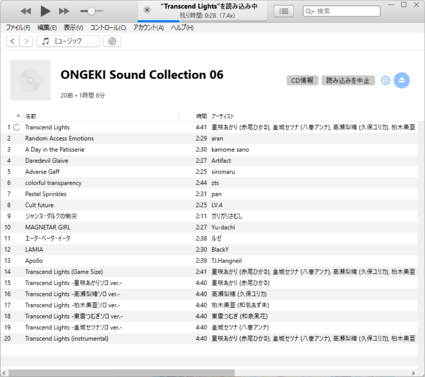This screenshot has width=425, height=377.
Task: Open the ミュージック media picker dropdown
Action: 68,41
